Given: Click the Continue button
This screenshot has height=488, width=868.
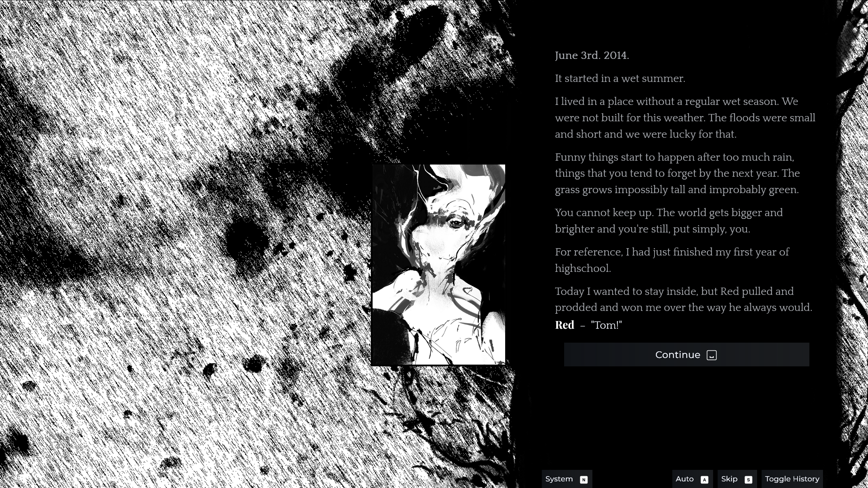Looking at the screenshot, I should tap(686, 354).
